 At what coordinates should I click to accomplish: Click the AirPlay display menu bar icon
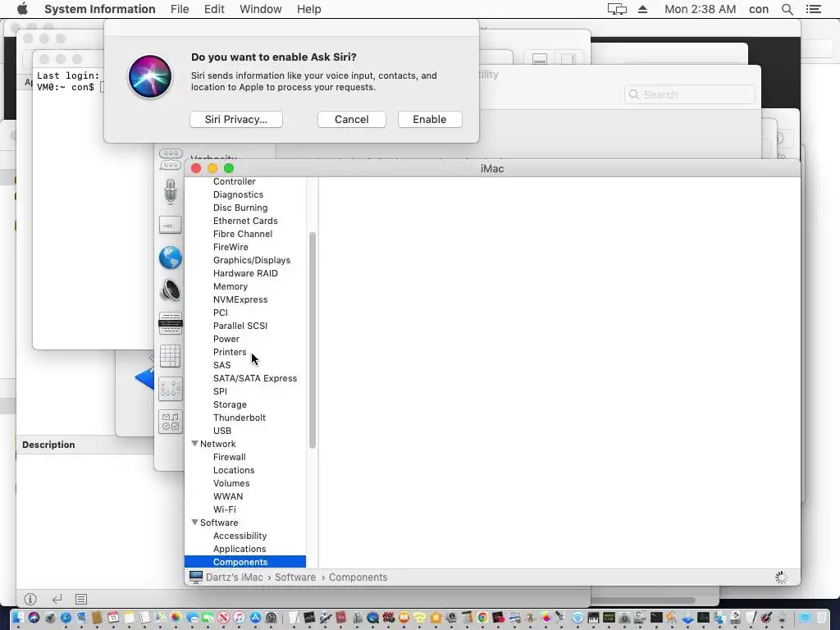(x=617, y=9)
